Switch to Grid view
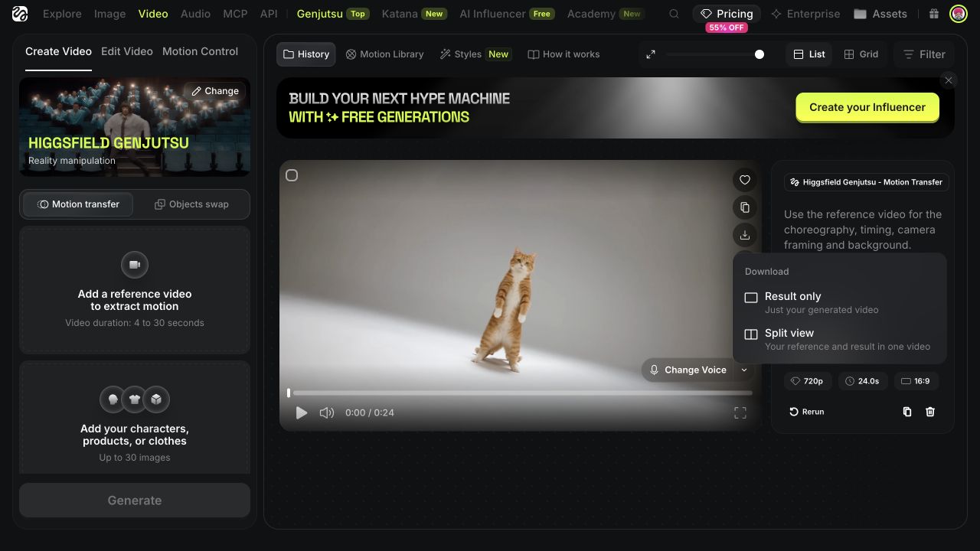This screenshot has height=551, width=980. click(861, 54)
